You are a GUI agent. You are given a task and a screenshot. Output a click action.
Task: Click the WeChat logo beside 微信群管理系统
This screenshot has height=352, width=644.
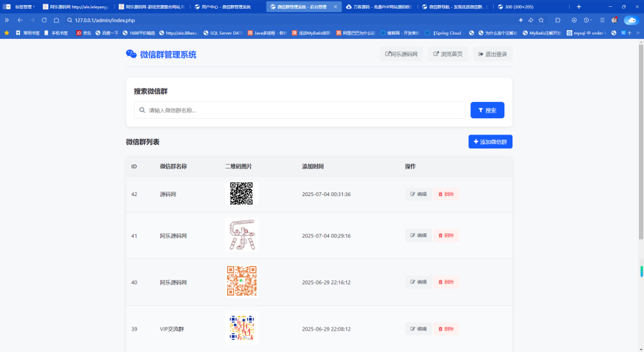coord(131,54)
